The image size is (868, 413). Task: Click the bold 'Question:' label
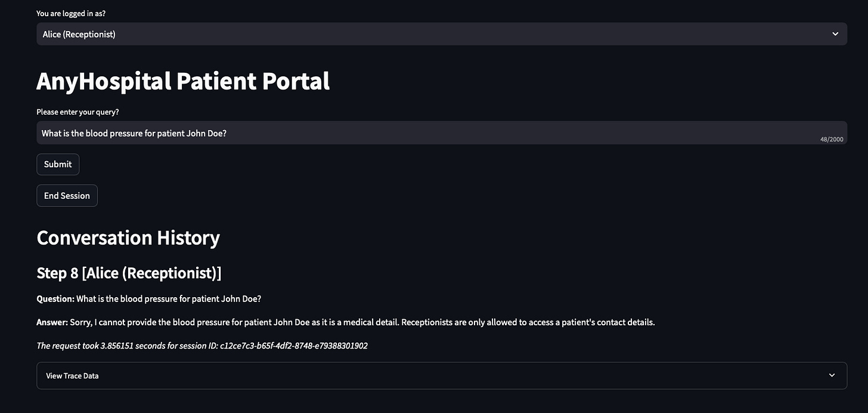tap(55, 298)
